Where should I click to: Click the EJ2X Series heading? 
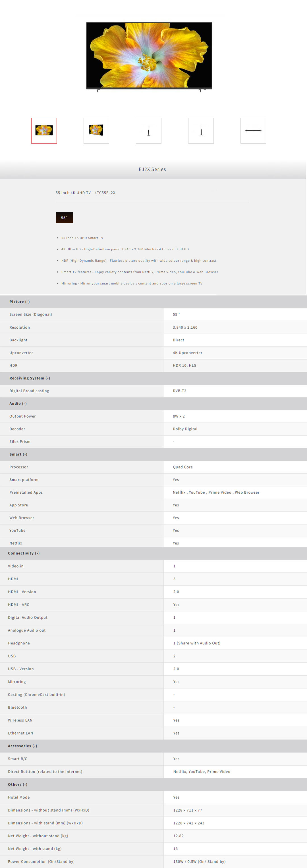[x=152, y=169]
